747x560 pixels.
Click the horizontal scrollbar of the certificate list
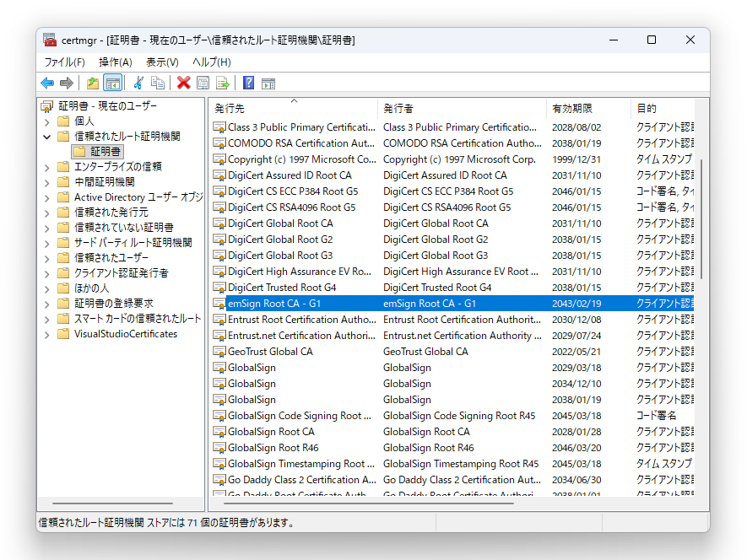click(368, 503)
